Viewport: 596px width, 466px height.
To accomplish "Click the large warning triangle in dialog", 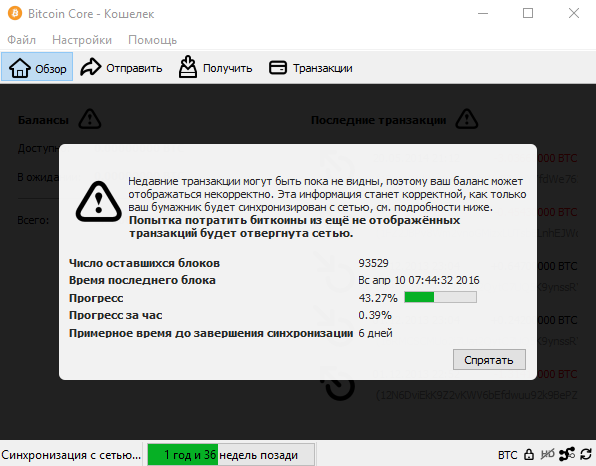I will click(x=99, y=202).
